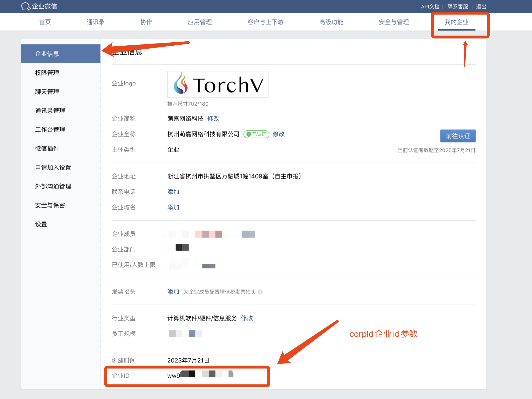Click 添加 for 发票抬头
Screen dimensions: 532x399
tap(173, 292)
